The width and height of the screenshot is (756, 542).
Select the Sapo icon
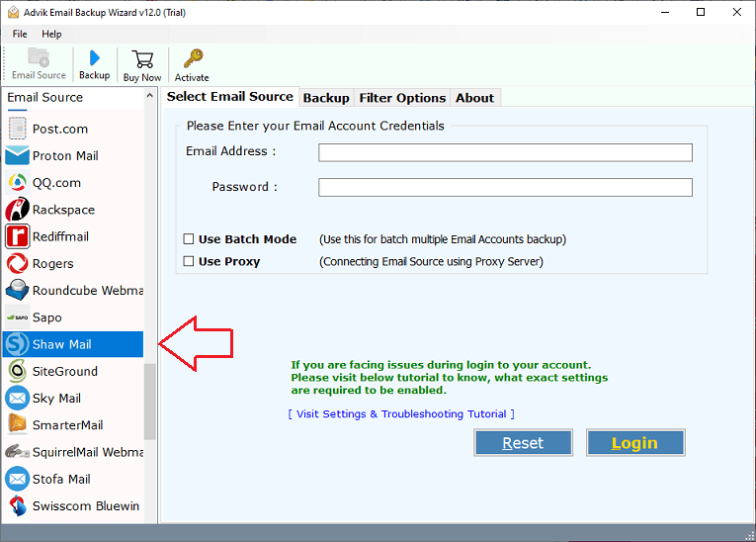click(x=18, y=317)
